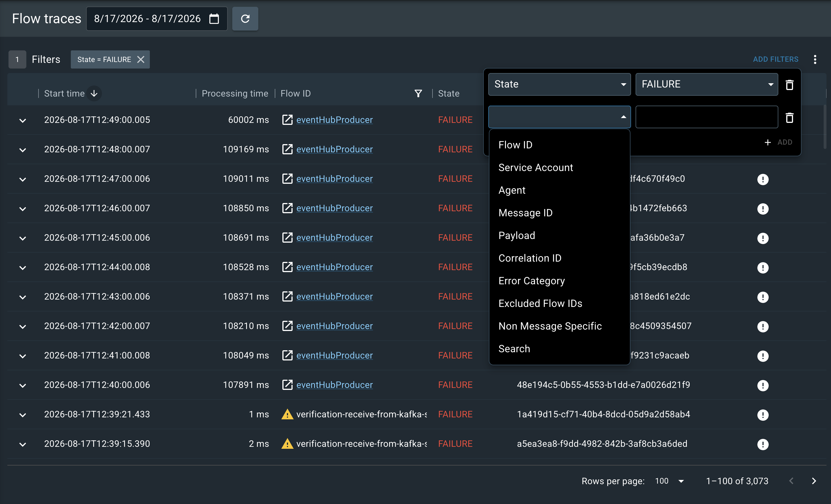Select Error Category filter option
This screenshot has width=831, height=504.
(x=559, y=281)
